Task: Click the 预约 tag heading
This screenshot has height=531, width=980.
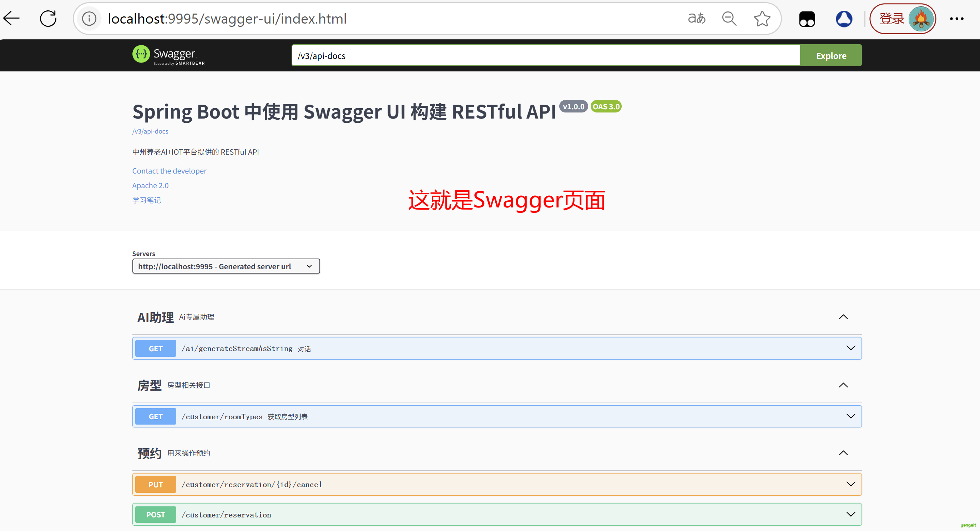Action: click(x=150, y=453)
